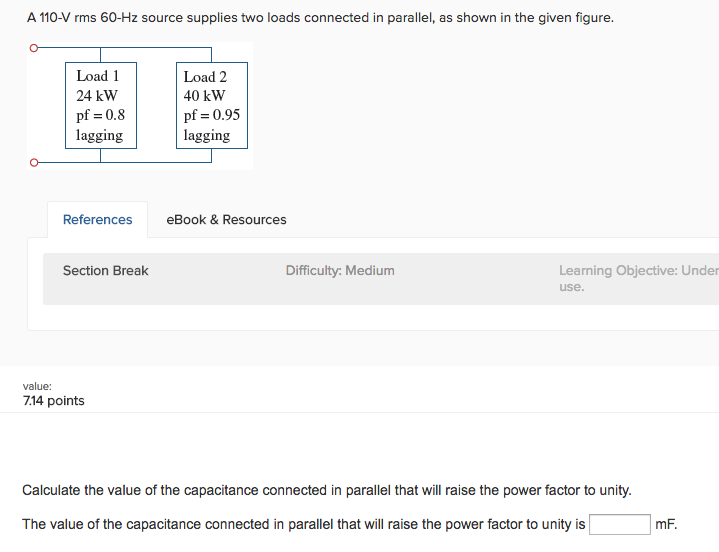This screenshot has width=719, height=552.
Task: Click the 24 kW text in Load 1
Action: click(x=97, y=96)
